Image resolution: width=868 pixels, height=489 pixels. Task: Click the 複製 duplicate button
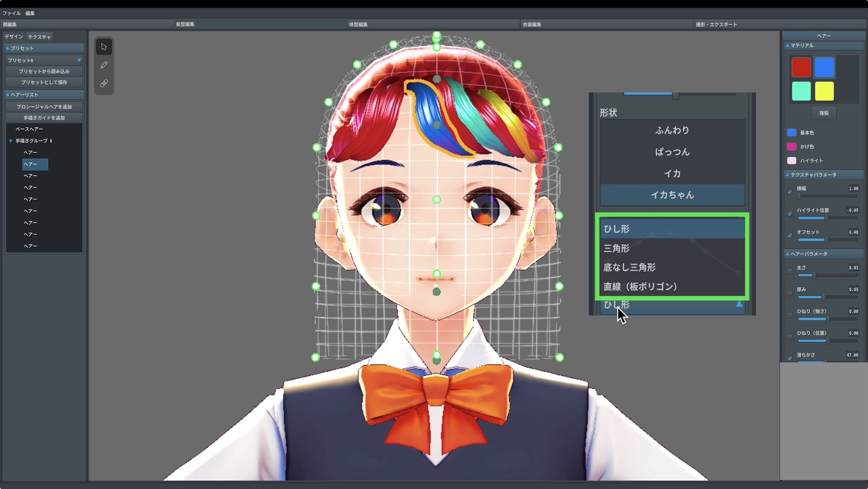[824, 113]
